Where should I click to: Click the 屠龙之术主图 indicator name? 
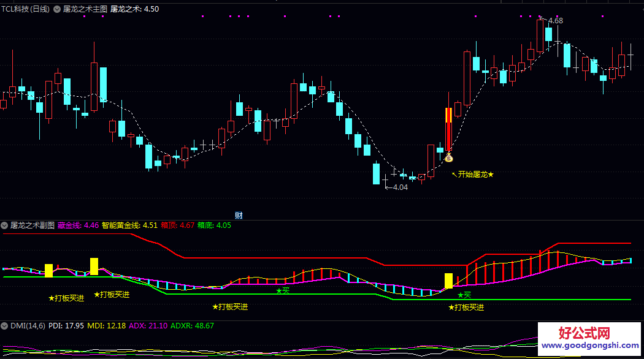tap(85, 9)
